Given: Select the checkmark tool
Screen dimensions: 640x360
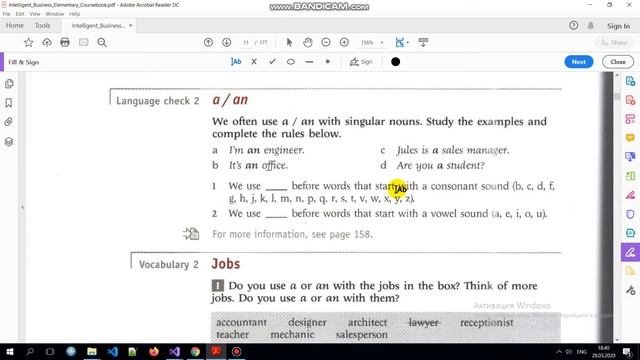Looking at the screenshot, I should [272, 62].
